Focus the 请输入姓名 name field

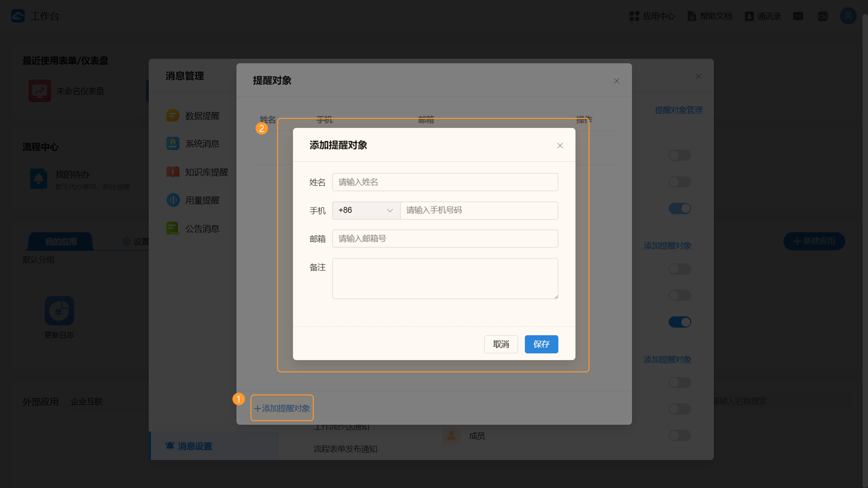(445, 182)
